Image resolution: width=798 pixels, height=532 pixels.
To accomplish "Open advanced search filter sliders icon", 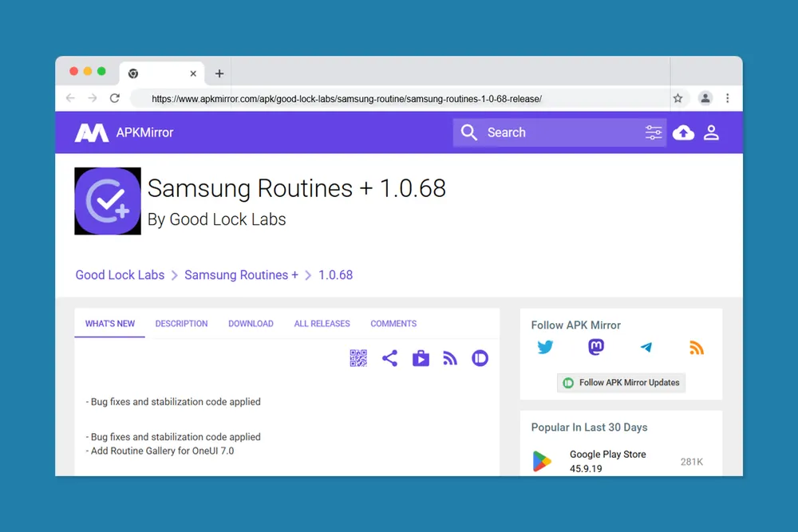I will pos(654,132).
